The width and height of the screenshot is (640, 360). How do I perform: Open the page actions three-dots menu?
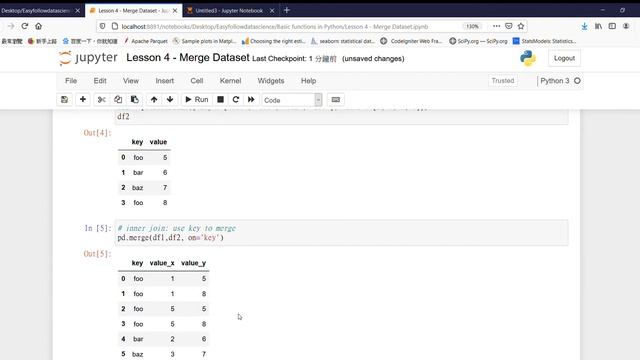coord(496,26)
